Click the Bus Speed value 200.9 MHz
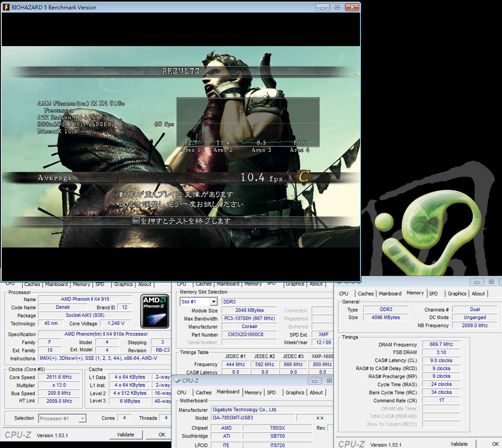This screenshot has width=502, height=448. point(59,393)
